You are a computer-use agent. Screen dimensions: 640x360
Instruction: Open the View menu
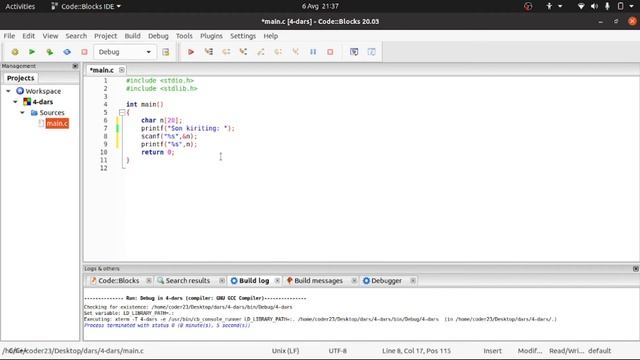51,36
